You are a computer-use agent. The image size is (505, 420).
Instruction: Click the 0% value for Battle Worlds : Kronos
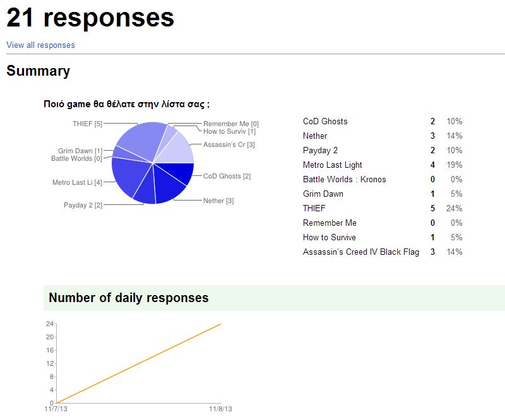(456, 179)
